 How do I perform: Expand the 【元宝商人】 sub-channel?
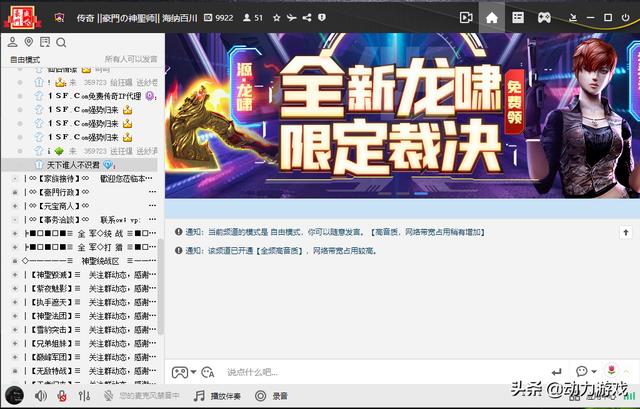[x=15, y=206]
